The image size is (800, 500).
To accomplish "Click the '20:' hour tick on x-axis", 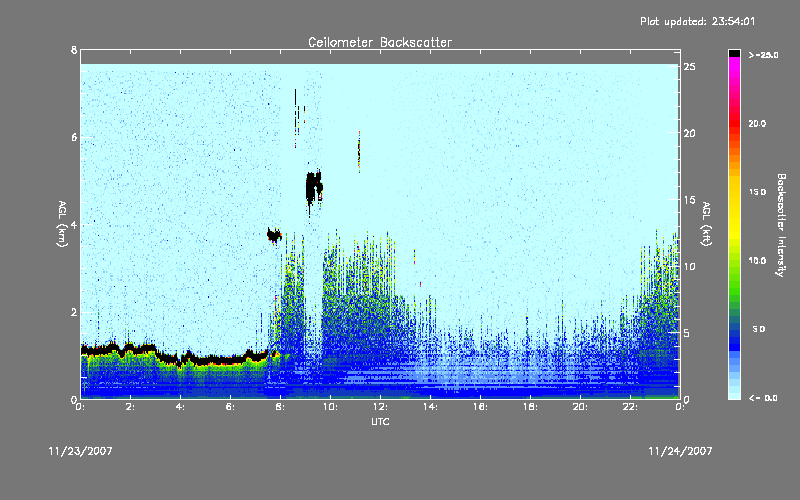I will click(x=581, y=407).
